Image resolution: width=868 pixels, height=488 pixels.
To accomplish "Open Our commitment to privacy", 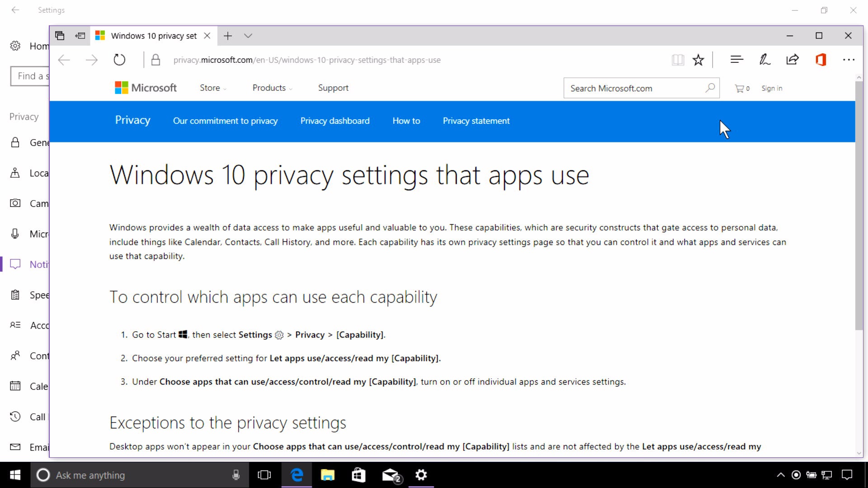I will [x=225, y=121].
